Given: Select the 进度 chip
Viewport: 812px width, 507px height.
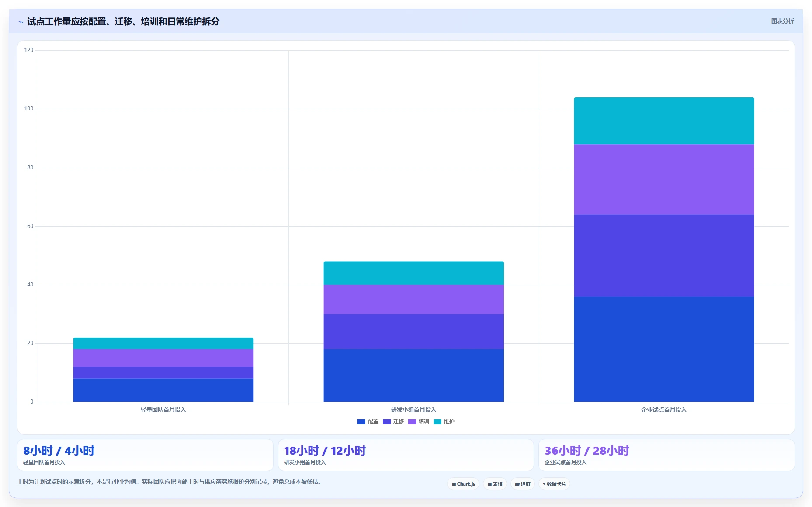Looking at the screenshot, I should click(x=522, y=484).
